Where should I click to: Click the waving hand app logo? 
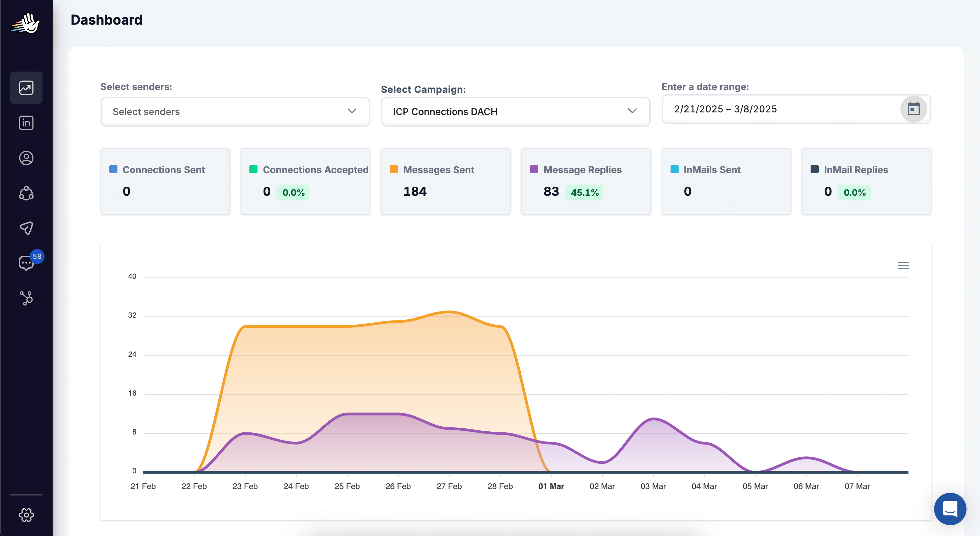click(x=26, y=23)
